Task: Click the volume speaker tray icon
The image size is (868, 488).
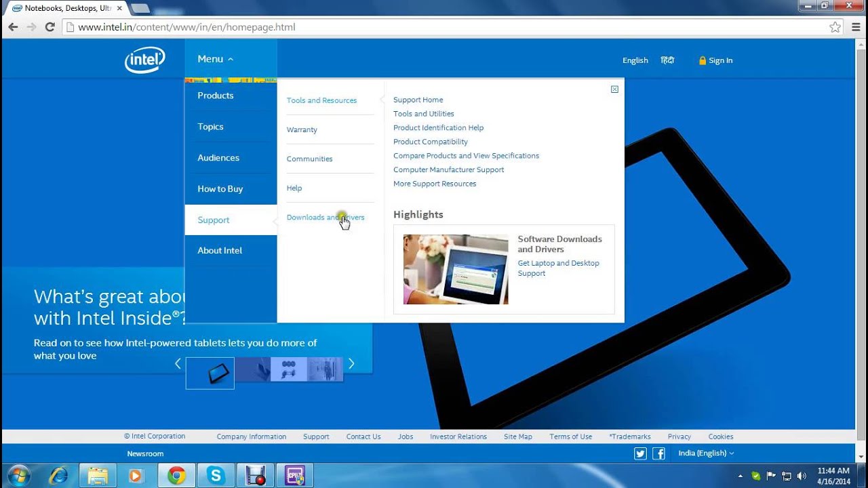Action: pyautogui.click(x=802, y=476)
